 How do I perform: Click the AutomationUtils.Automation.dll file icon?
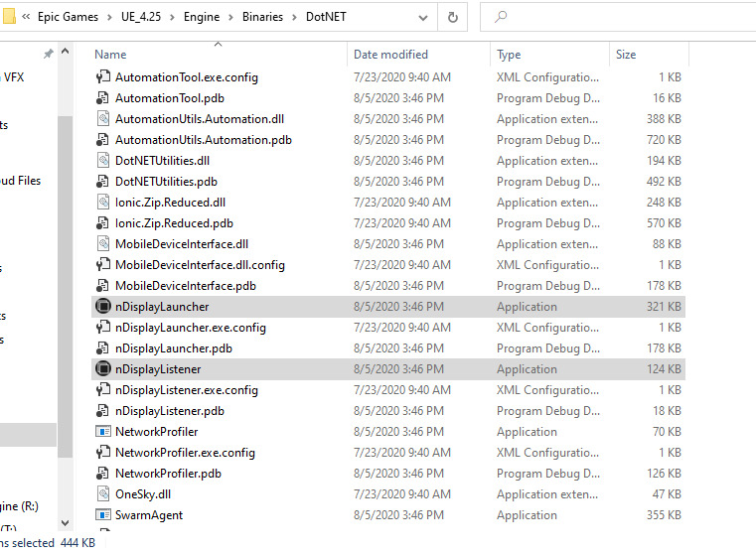tap(102, 119)
